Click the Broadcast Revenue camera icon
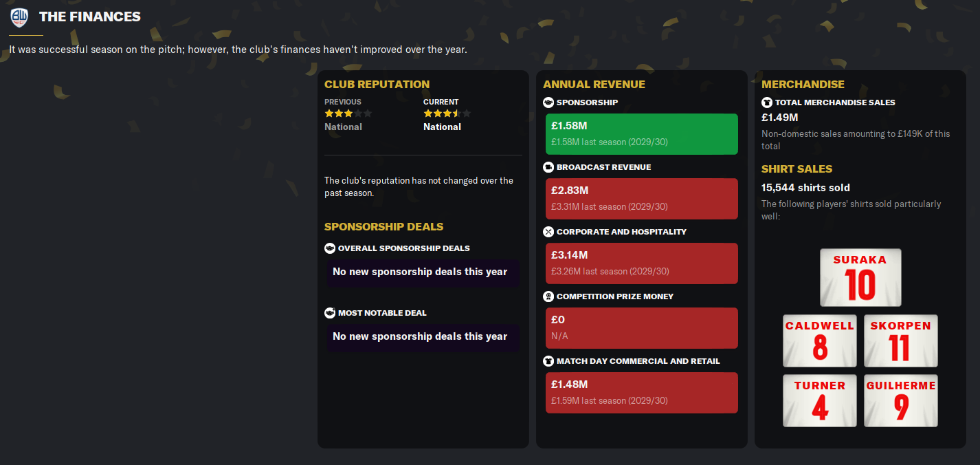 (548, 167)
